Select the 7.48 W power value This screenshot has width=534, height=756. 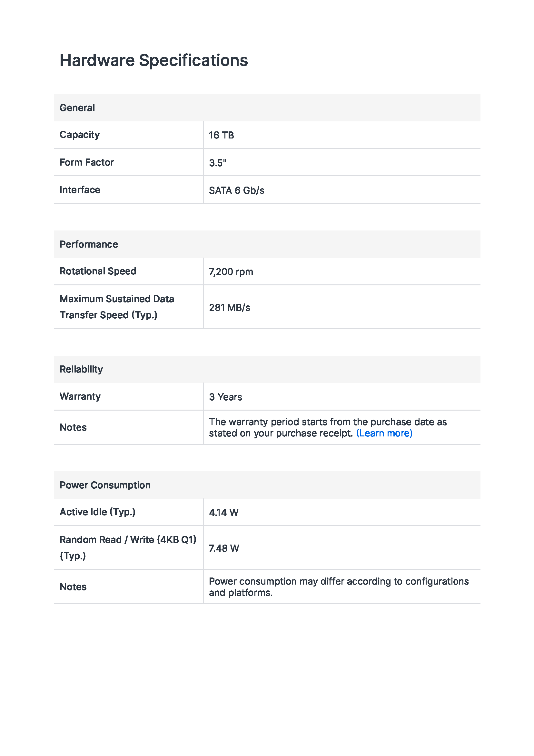point(224,548)
